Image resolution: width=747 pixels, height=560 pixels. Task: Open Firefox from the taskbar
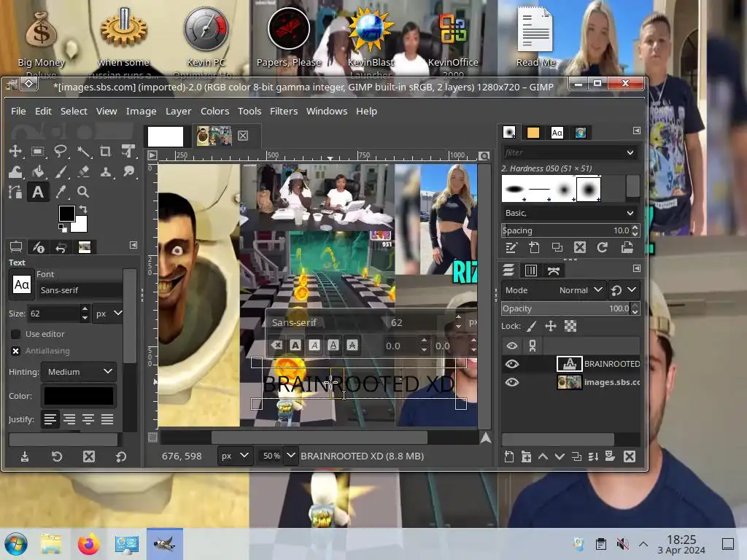click(88, 544)
